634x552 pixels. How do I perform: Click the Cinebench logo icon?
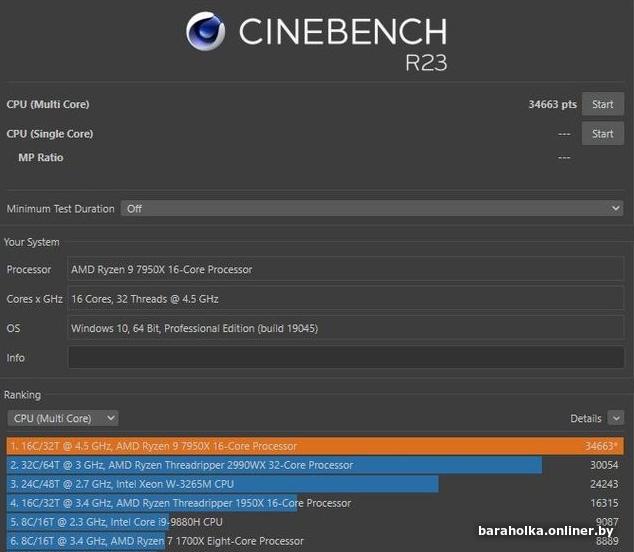coord(205,31)
